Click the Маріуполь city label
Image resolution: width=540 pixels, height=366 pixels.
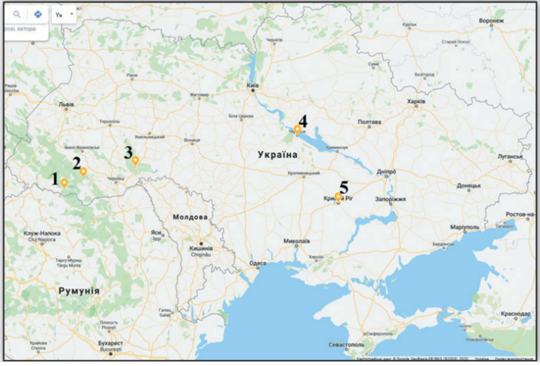click(465, 227)
